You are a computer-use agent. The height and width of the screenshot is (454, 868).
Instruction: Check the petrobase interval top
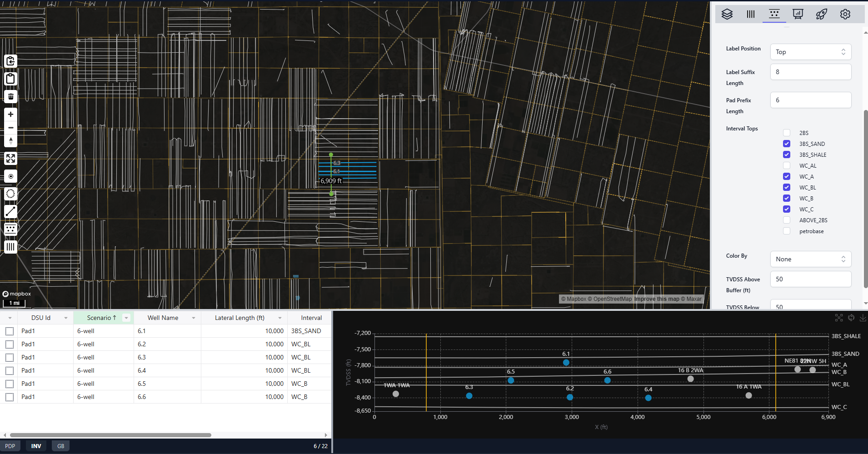[x=787, y=231]
